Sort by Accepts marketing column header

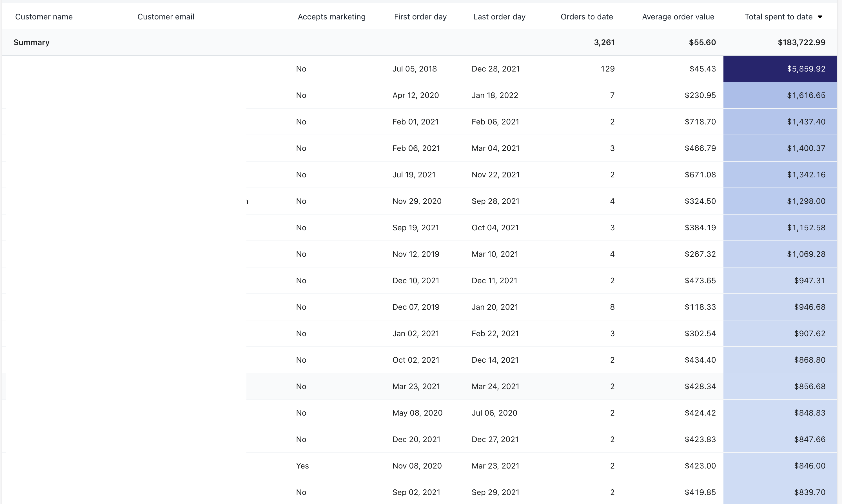tap(331, 17)
